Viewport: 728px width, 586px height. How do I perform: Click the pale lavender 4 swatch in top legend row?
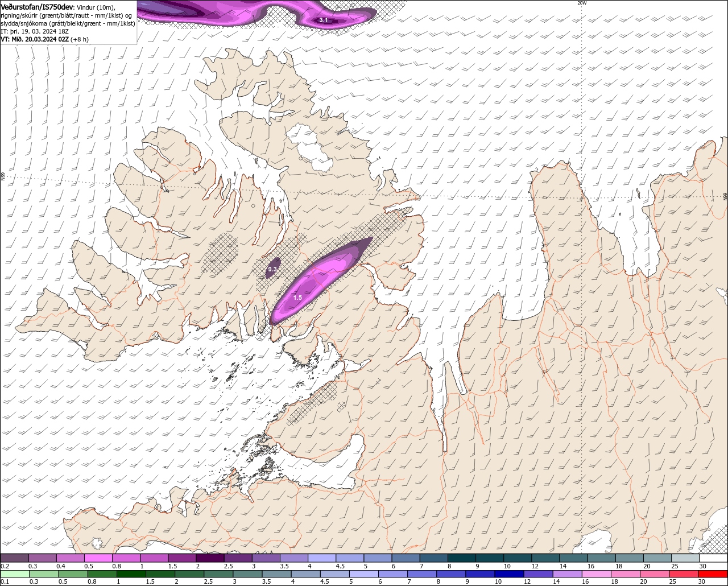tap(322, 558)
